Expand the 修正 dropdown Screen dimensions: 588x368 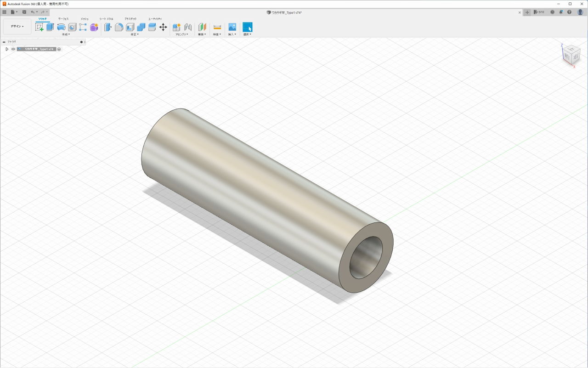135,34
